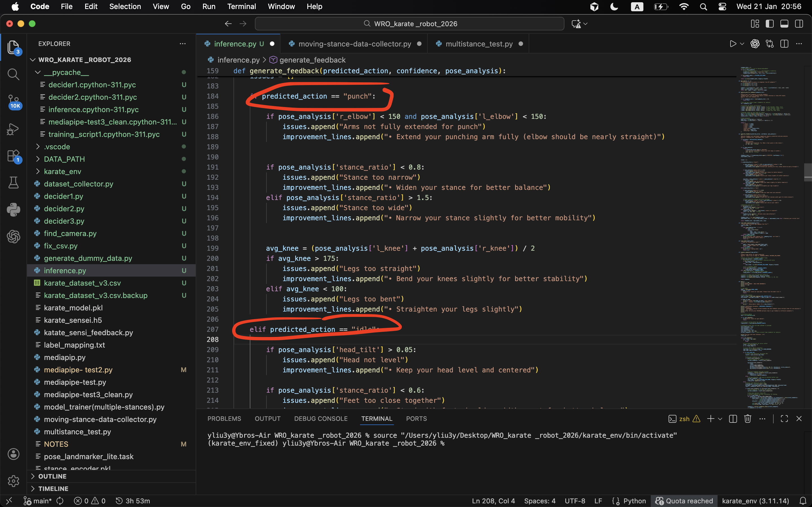Expand the DATA_PATH folder
Viewport: 812px width, 507px height.
64,159
